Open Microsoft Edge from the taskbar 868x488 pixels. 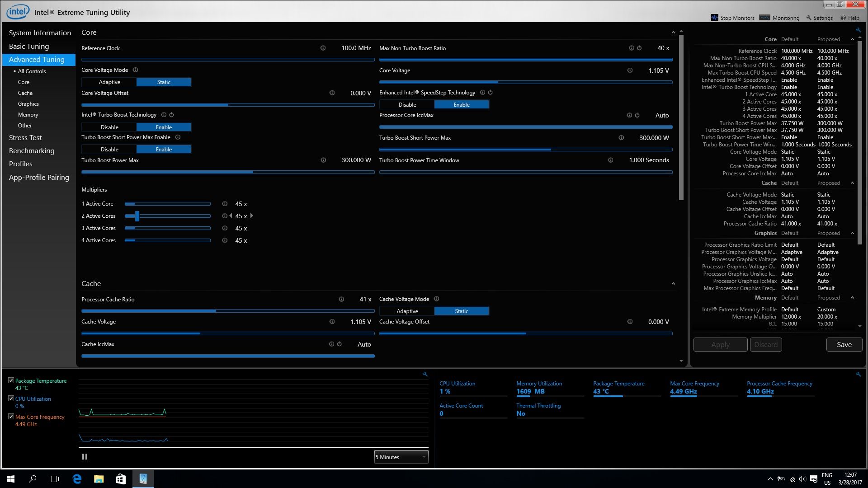click(77, 479)
